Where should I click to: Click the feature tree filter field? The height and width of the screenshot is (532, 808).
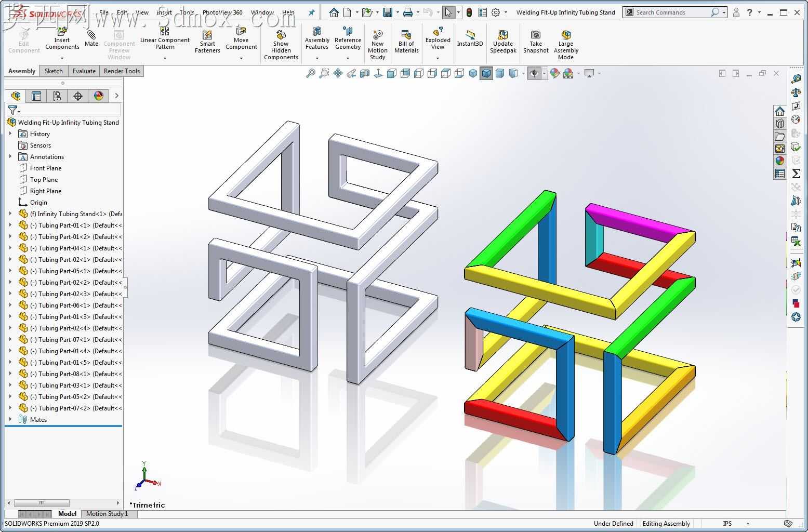[x=63, y=110]
